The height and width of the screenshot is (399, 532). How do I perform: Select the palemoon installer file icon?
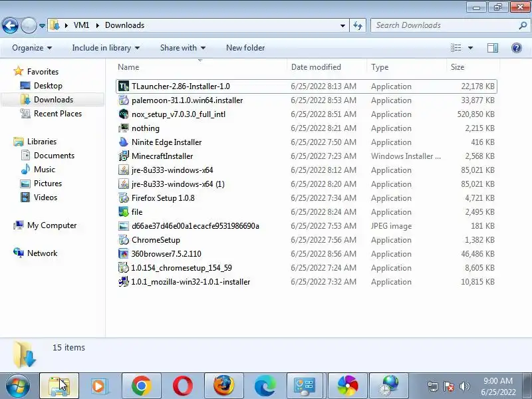click(124, 100)
